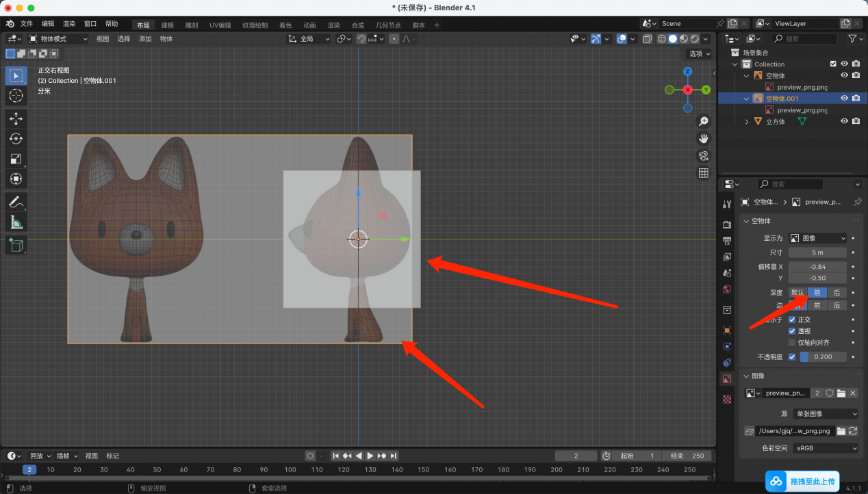
Task: Open the 显示为 图像 dropdown
Action: (x=818, y=238)
